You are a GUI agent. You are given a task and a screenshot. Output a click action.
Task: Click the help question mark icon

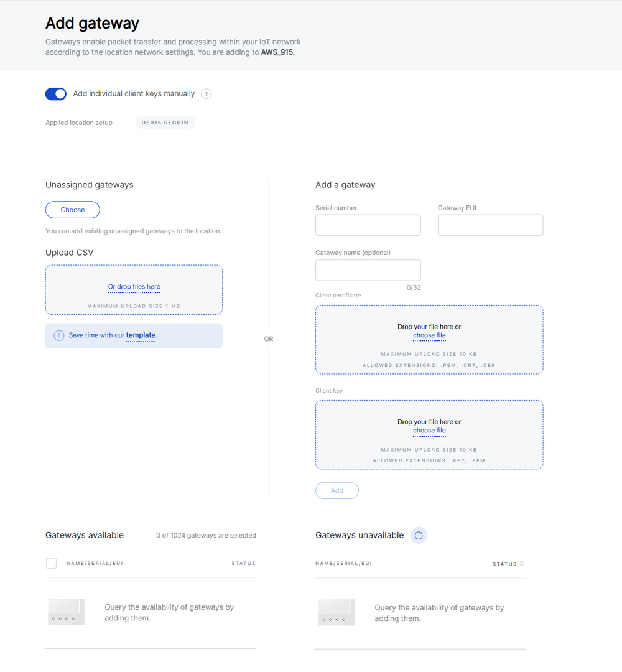click(207, 94)
